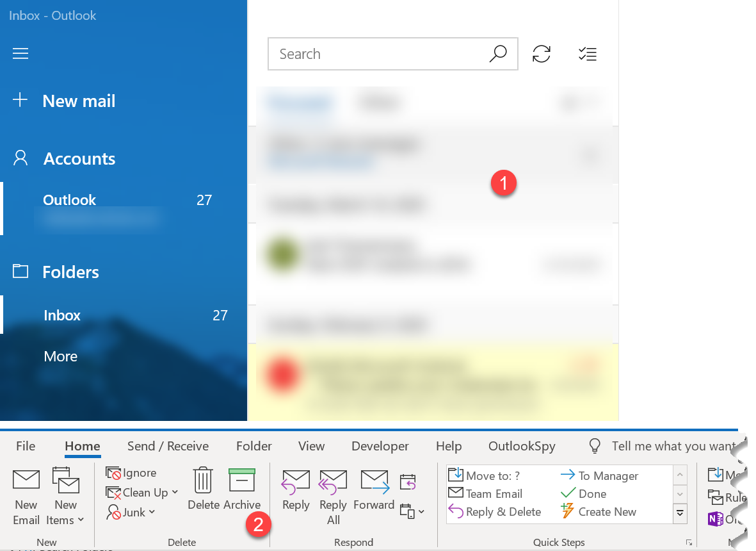
Task: Open the Developer tab
Action: tap(380, 446)
